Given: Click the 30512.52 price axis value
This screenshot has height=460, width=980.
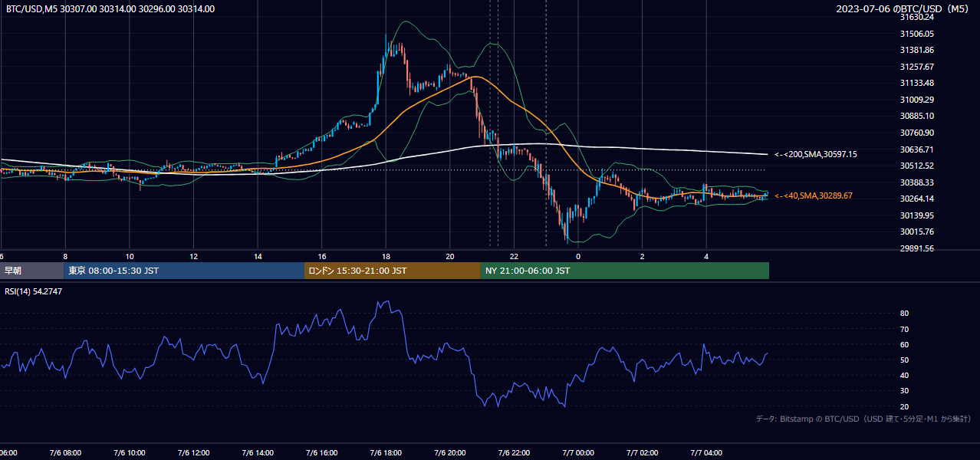Looking at the screenshot, I should [916, 166].
